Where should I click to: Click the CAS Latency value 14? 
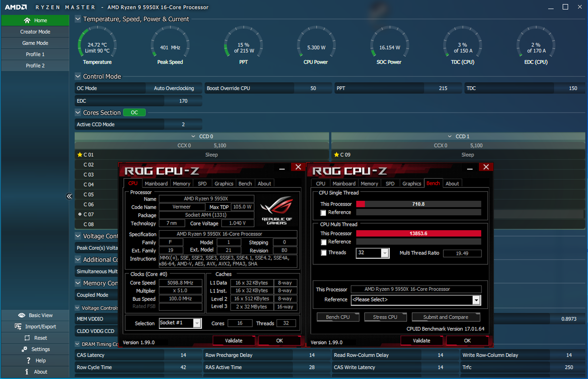coord(184,355)
